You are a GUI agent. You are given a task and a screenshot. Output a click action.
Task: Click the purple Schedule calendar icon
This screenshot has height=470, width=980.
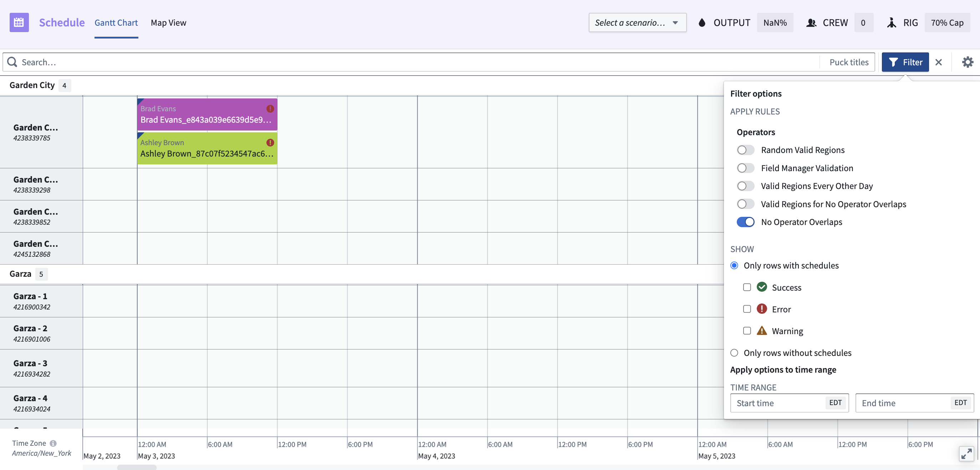click(19, 22)
